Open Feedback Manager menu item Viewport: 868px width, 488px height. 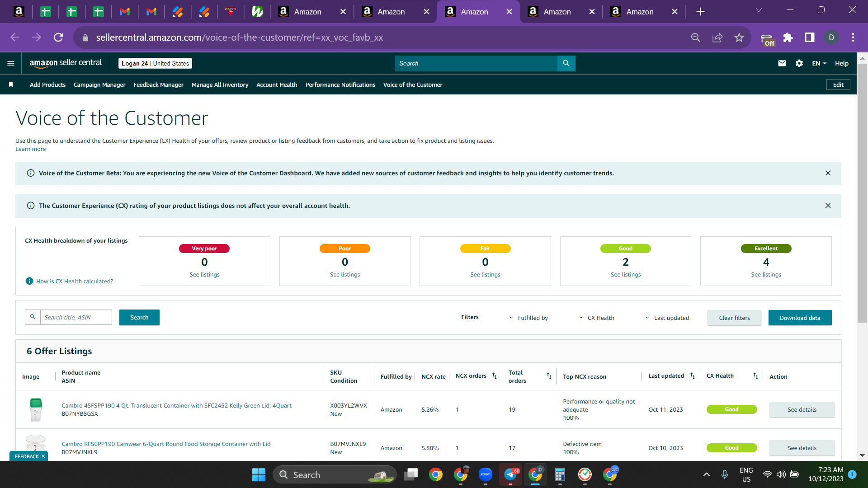[x=158, y=84]
